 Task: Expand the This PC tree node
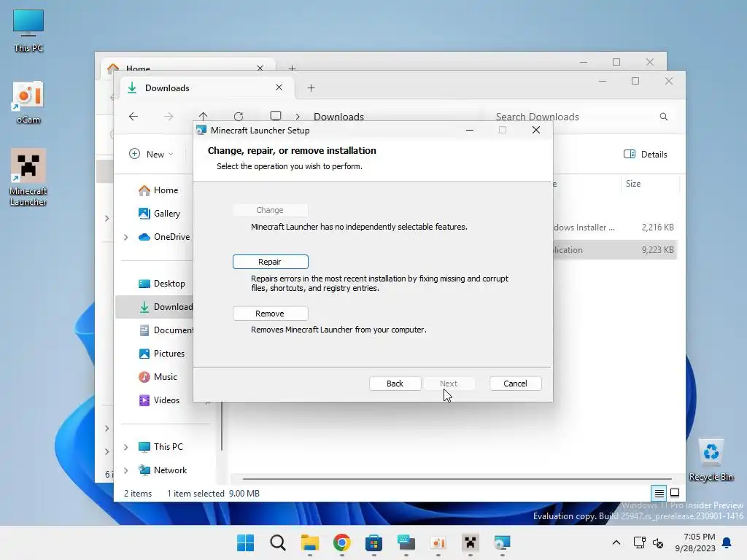tap(125, 447)
